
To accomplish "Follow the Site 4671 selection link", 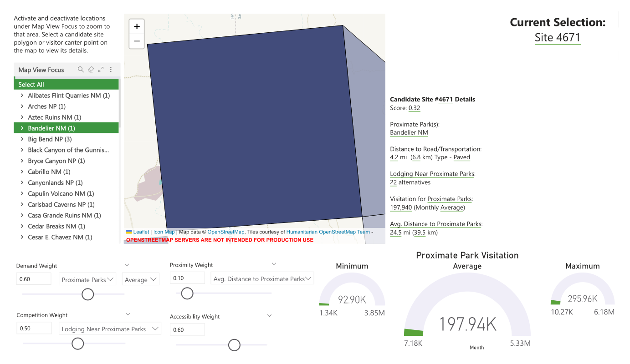I will 558,37.
